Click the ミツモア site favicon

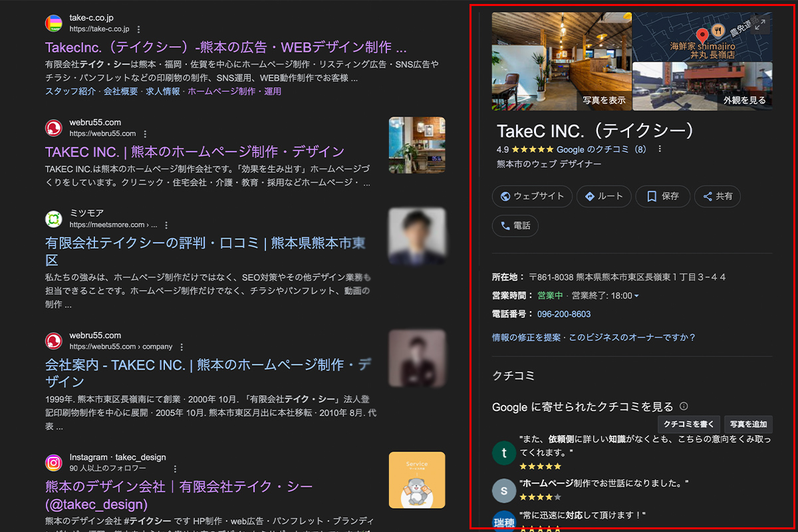click(54, 219)
